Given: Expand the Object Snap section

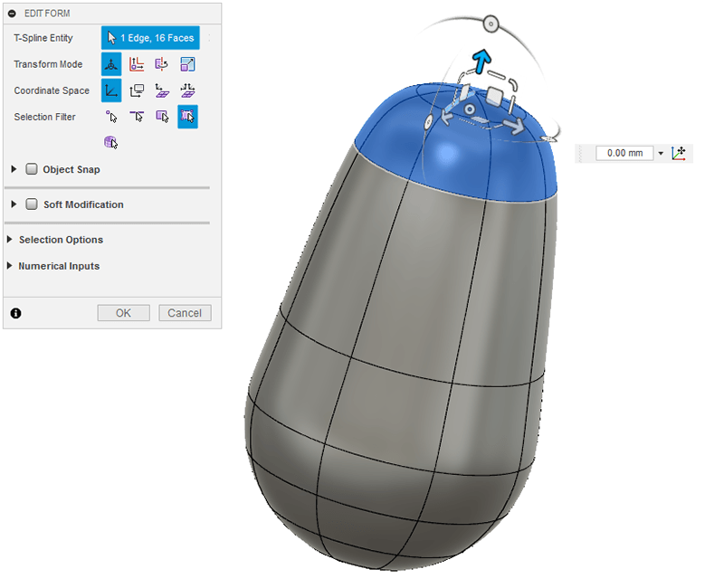Looking at the screenshot, I should pos(14,169).
